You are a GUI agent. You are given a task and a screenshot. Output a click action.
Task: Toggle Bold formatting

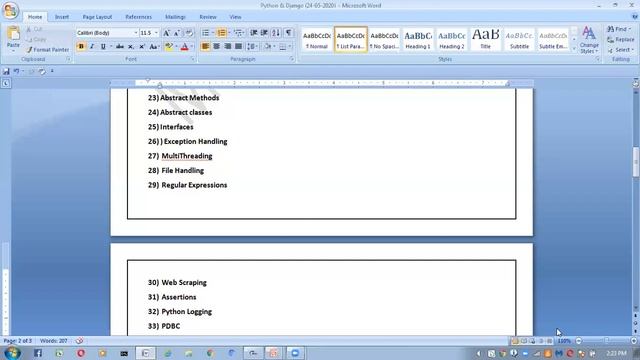coord(81,47)
